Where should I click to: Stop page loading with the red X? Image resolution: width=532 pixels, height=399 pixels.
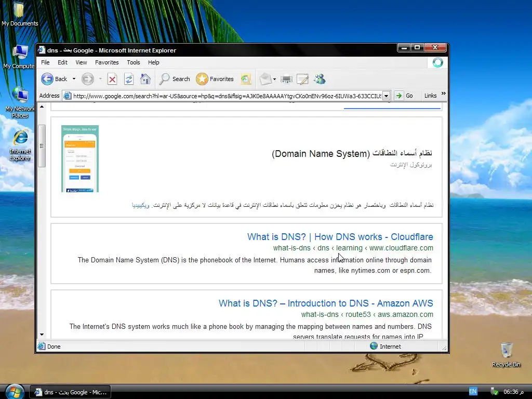(112, 79)
